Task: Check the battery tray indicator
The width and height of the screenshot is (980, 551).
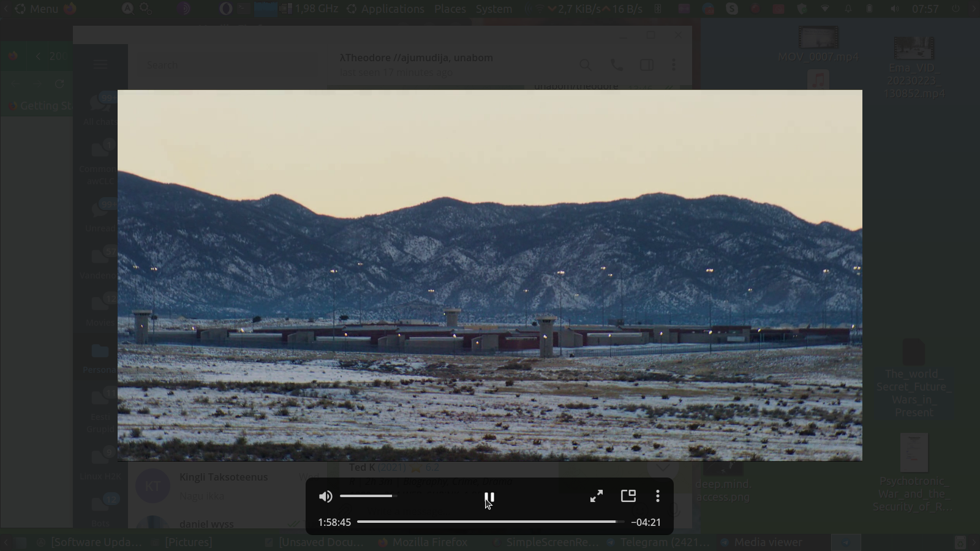Action: click(x=870, y=9)
